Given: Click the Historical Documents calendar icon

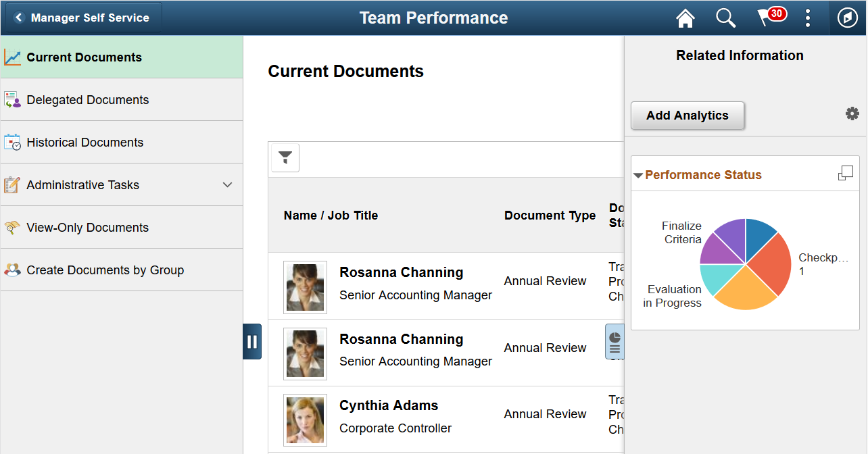Looking at the screenshot, I should click(x=12, y=143).
